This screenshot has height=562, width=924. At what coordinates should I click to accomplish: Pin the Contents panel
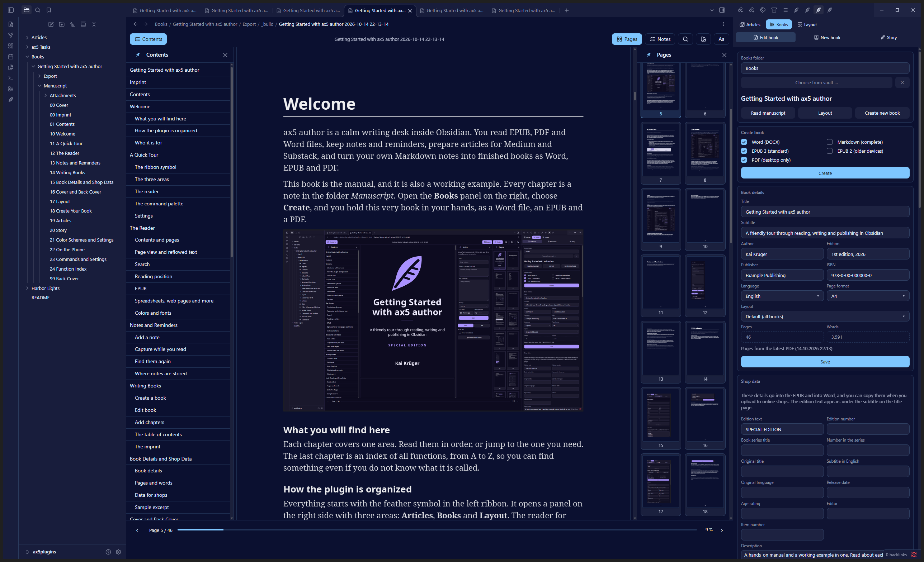tap(138, 55)
